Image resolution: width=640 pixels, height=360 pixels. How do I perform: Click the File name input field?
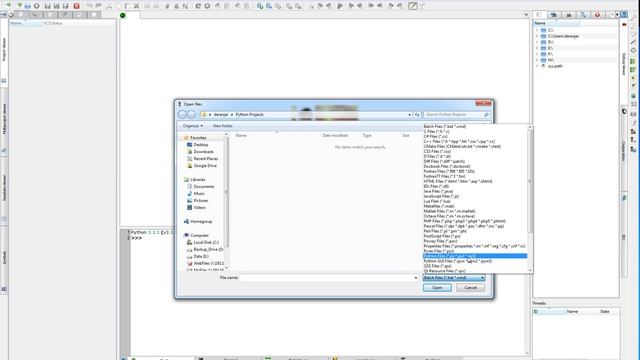coord(326,278)
